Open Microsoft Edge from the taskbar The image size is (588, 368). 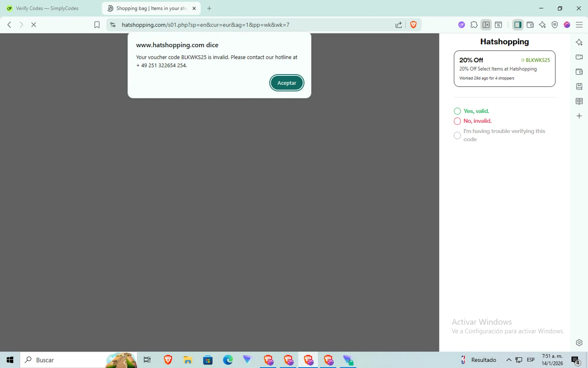(228, 360)
